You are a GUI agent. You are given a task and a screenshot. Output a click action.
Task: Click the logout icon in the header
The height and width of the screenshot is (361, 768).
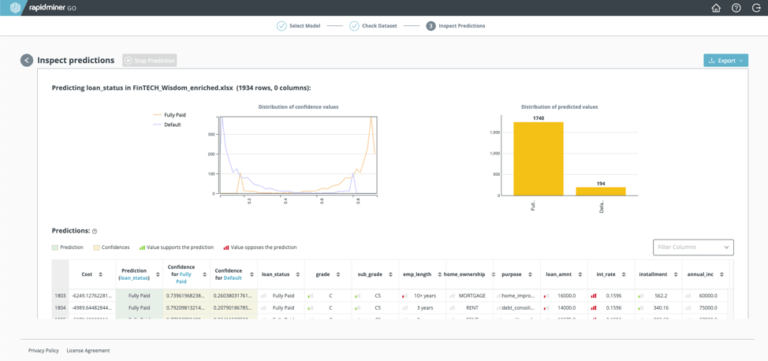(756, 8)
